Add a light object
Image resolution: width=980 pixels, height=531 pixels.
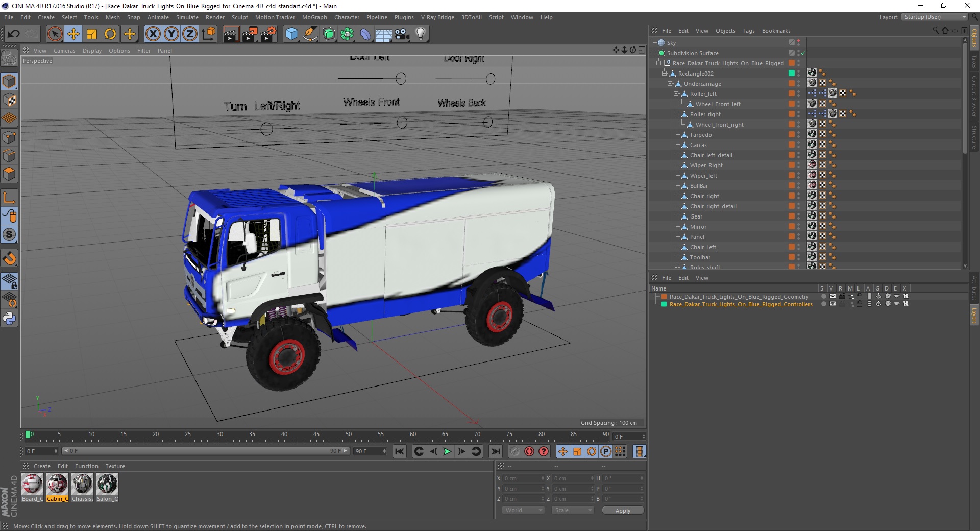click(x=421, y=34)
